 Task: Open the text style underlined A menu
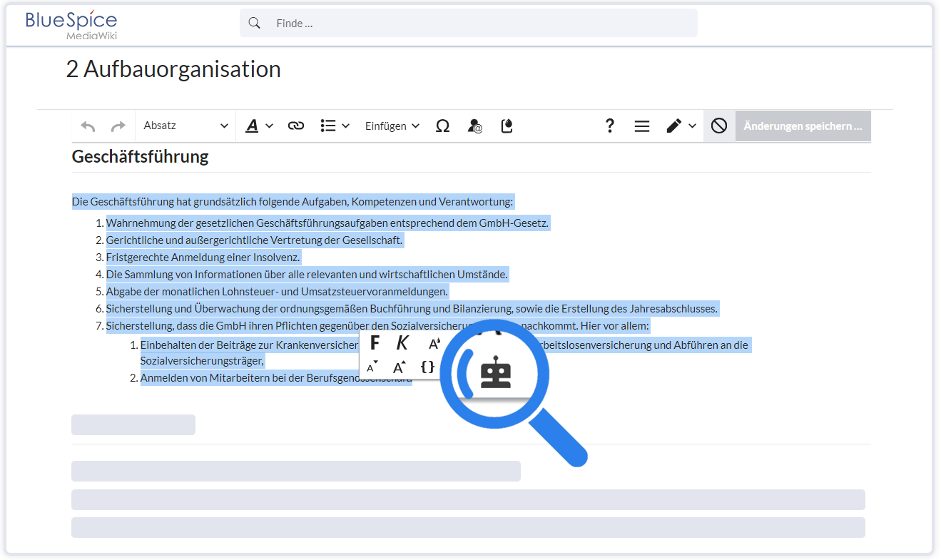pyautogui.click(x=259, y=126)
